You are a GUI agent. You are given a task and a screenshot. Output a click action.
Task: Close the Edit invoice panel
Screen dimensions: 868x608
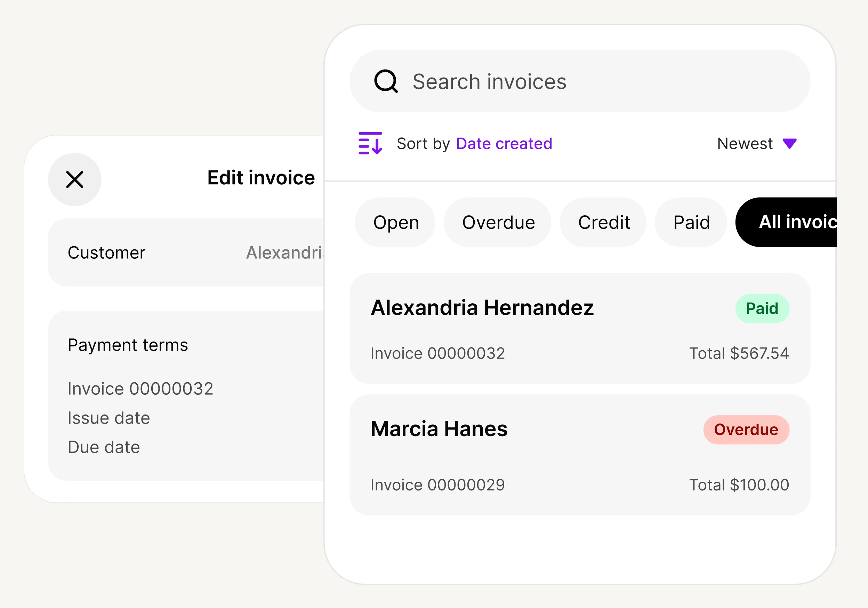click(74, 179)
